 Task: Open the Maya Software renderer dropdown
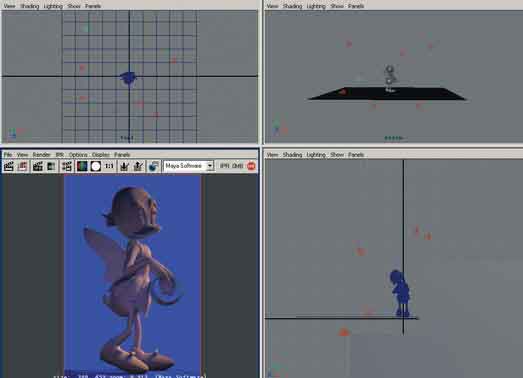point(188,166)
